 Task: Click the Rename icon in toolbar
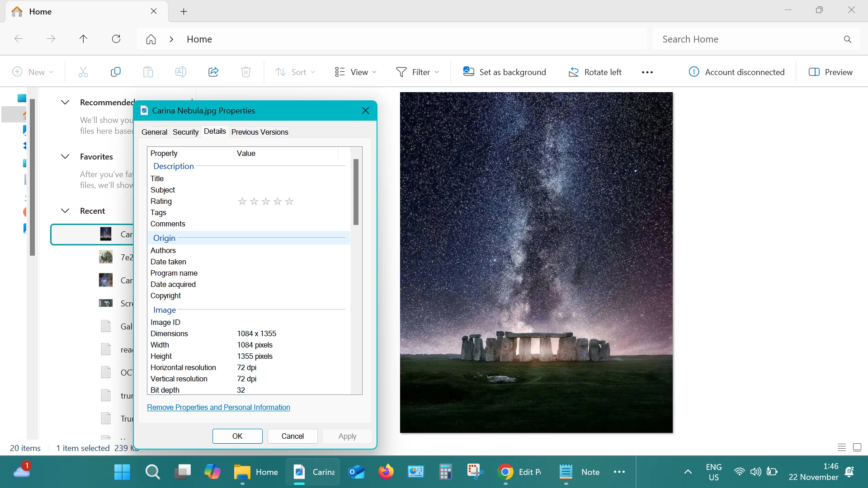pyautogui.click(x=181, y=72)
